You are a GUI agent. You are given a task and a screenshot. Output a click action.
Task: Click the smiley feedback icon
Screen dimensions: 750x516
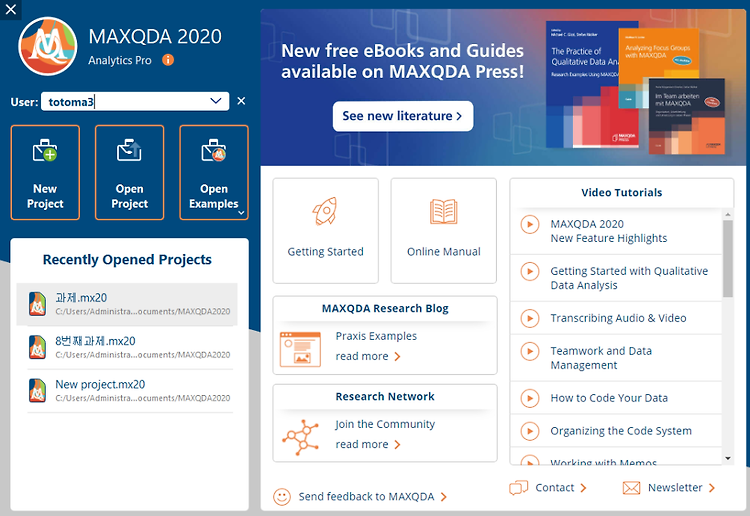[x=282, y=496]
